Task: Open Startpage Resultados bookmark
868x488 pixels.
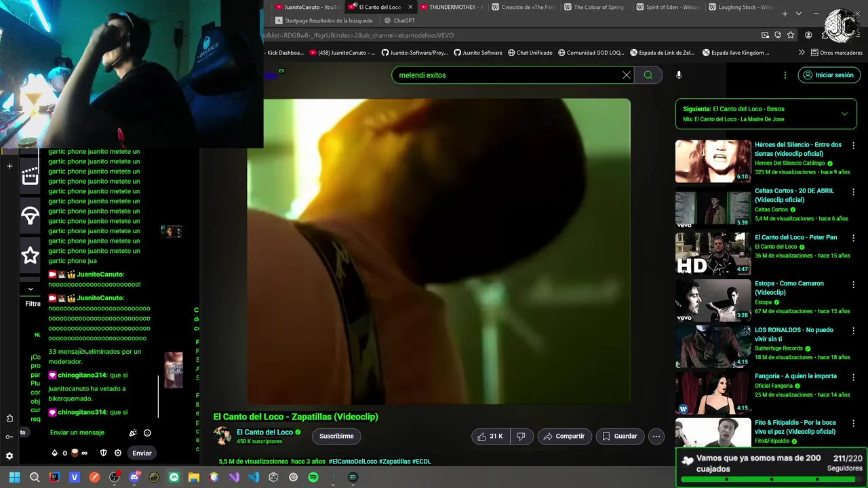Action: pyautogui.click(x=323, y=20)
